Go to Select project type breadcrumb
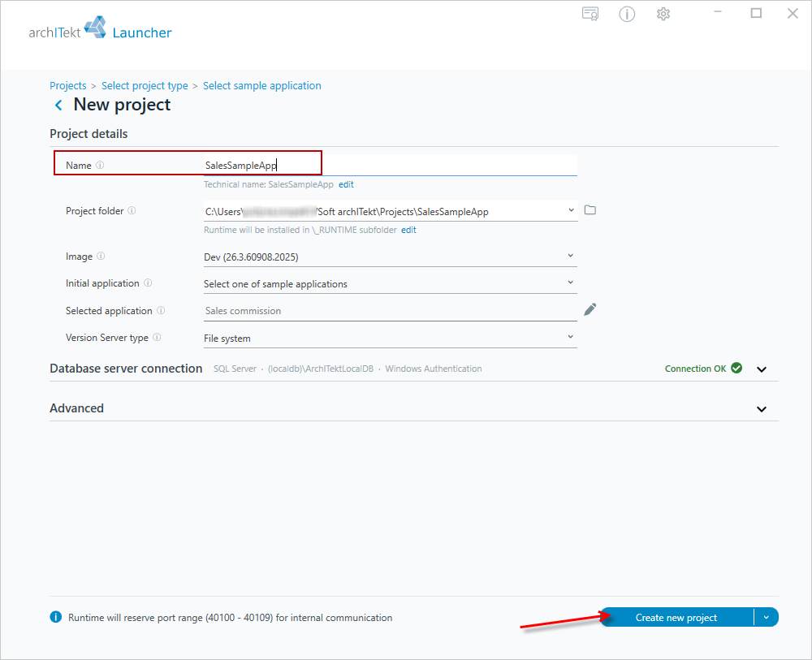The width and height of the screenshot is (812, 660). tap(145, 85)
